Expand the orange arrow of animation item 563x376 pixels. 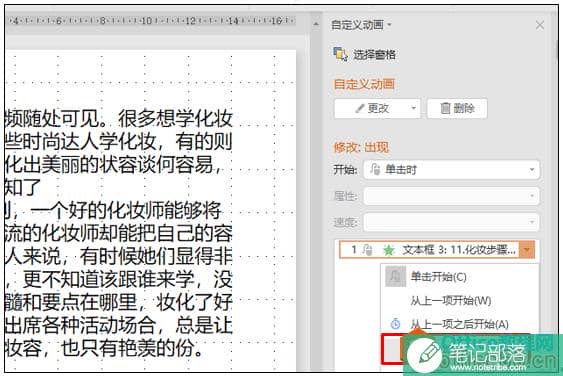[x=527, y=250]
